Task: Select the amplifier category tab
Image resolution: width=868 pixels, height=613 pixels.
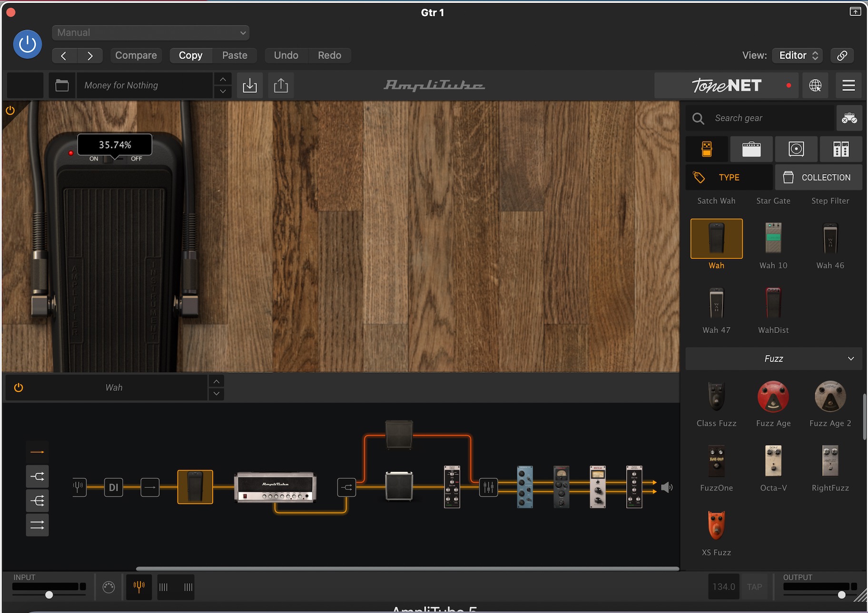Action: pyautogui.click(x=751, y=149)
